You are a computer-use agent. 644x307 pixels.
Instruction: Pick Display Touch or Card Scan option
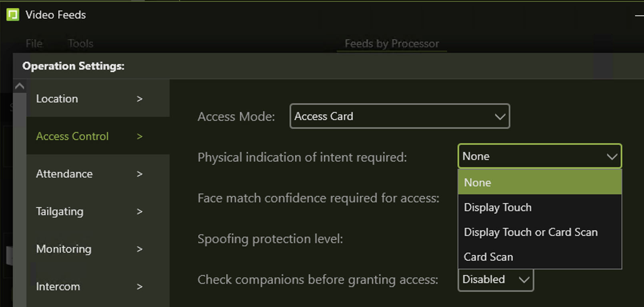(539, 232)
